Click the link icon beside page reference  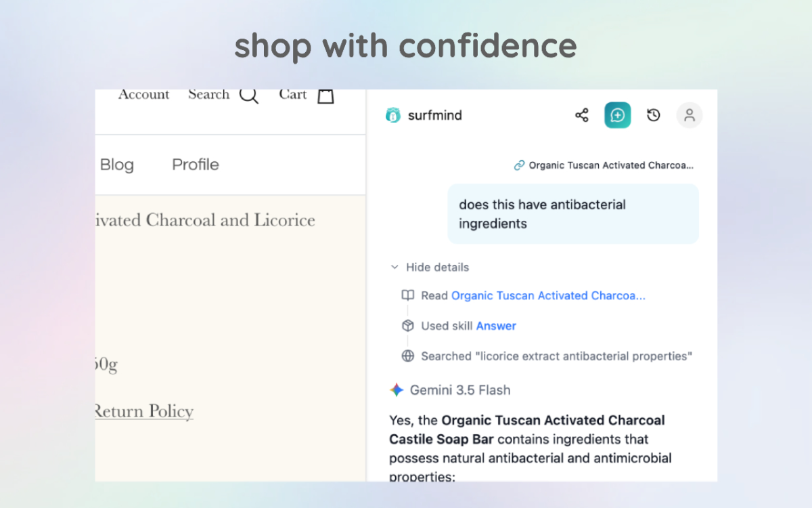[x=519, y=165]
